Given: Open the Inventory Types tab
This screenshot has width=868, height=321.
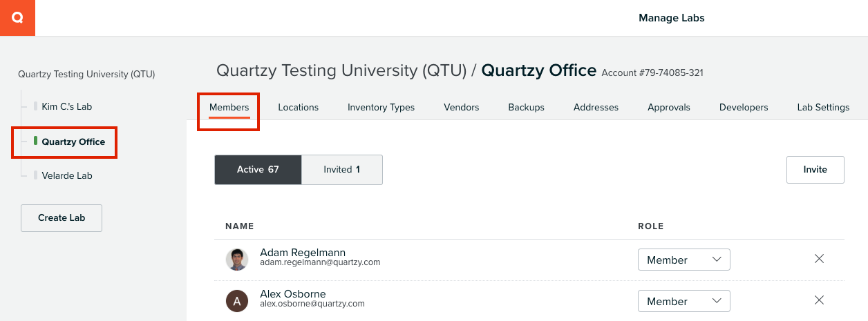Looking at the screenshot, I should pos(381,107).
